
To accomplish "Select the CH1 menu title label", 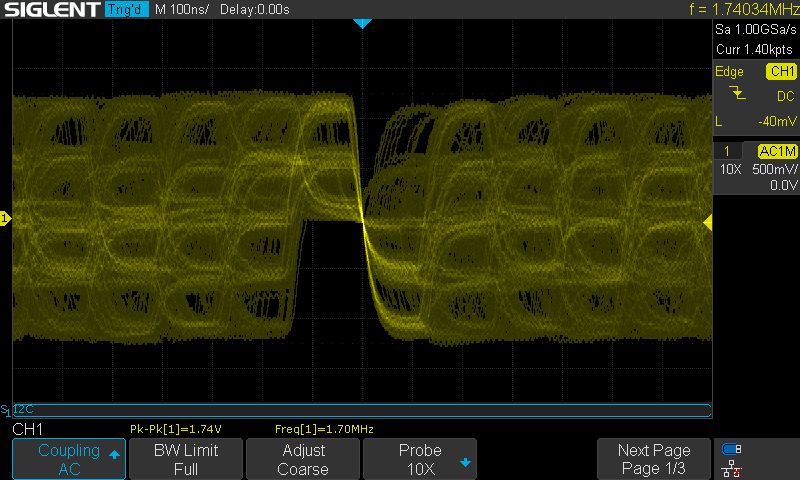I will [31, 429].
